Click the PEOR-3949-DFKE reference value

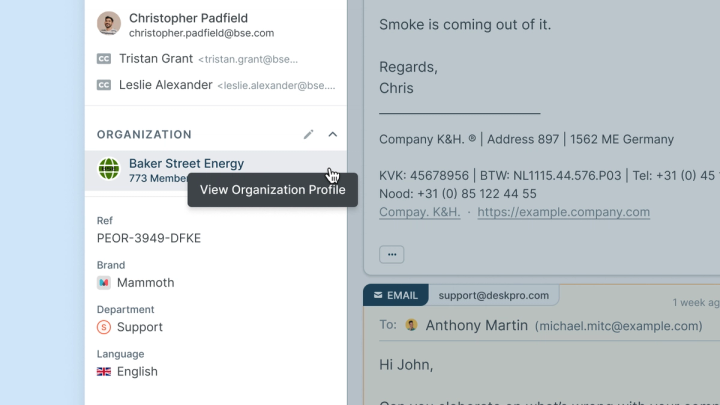point(149,239)
